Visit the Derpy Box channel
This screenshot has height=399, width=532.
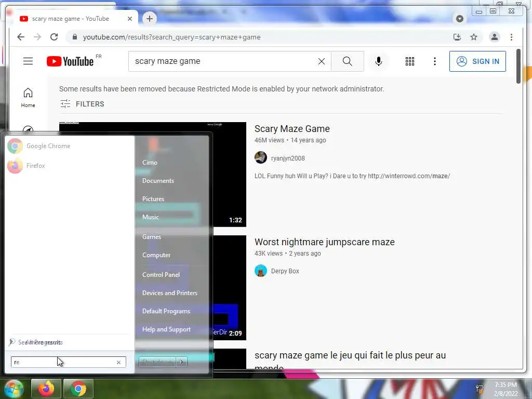[285, 271]
